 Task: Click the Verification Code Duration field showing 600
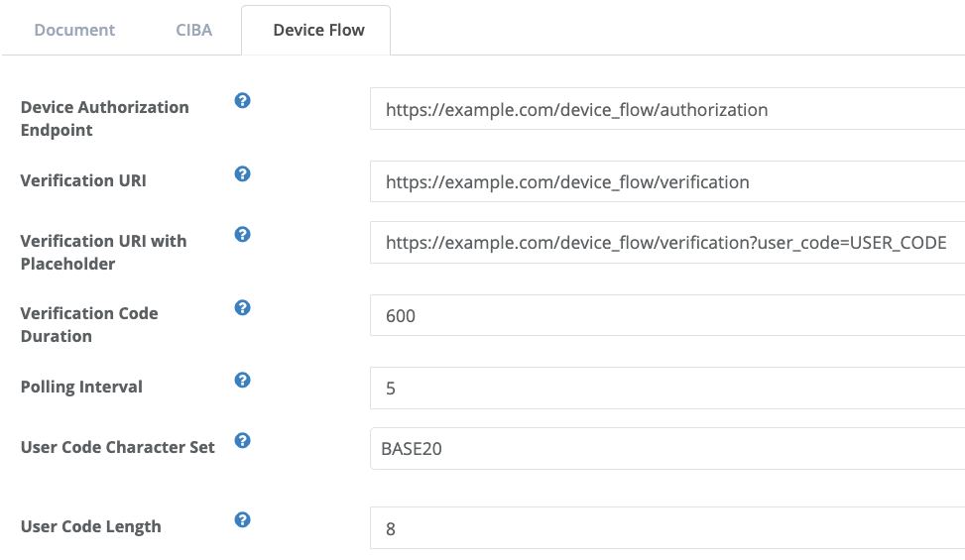tap(667, 315)
